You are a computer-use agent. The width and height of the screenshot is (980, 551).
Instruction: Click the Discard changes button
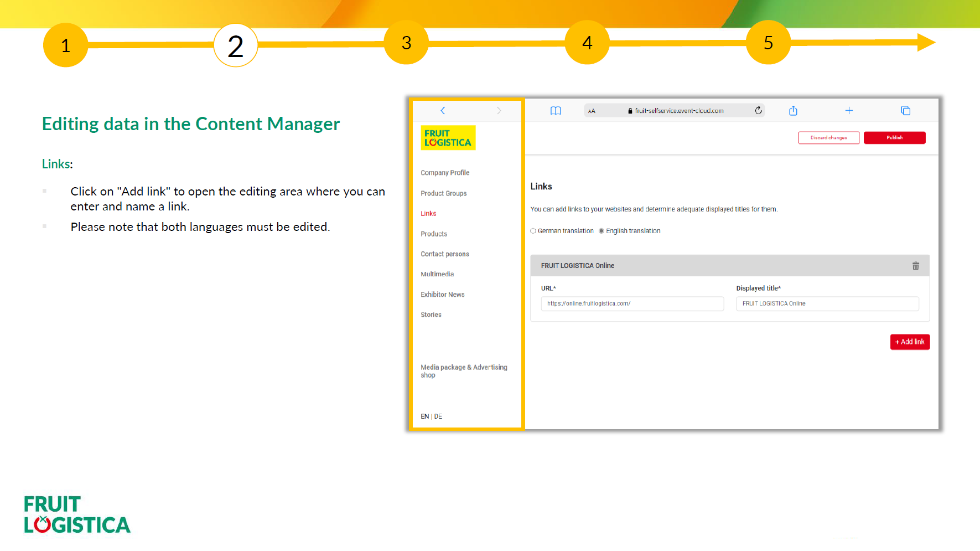(x=828, y=137)
